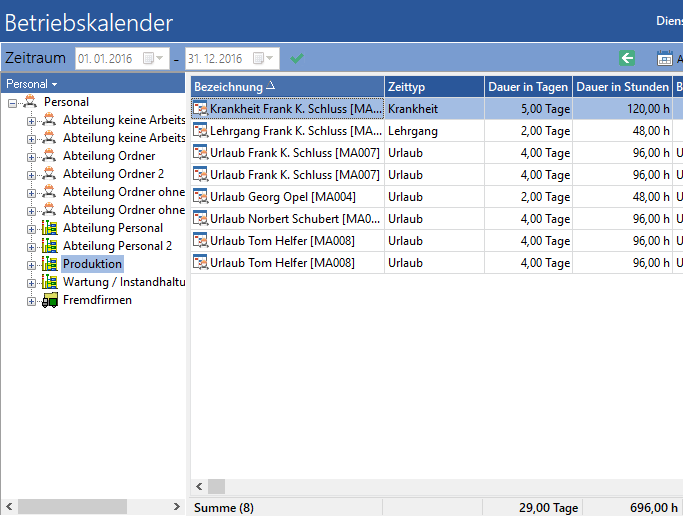Open the end date calendar dropdown
This screenshot has width=683, height=516.
263,58
